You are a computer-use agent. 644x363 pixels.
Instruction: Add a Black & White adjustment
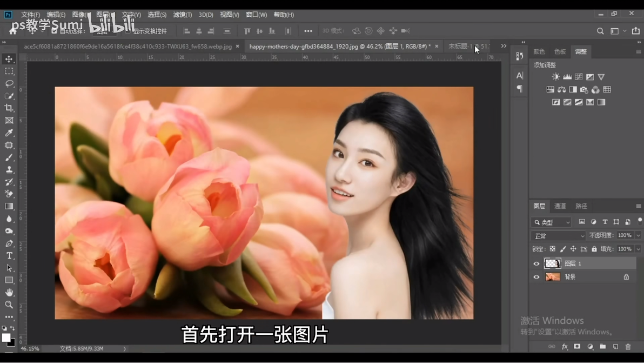pyautogui.click(x=573, y=90)
